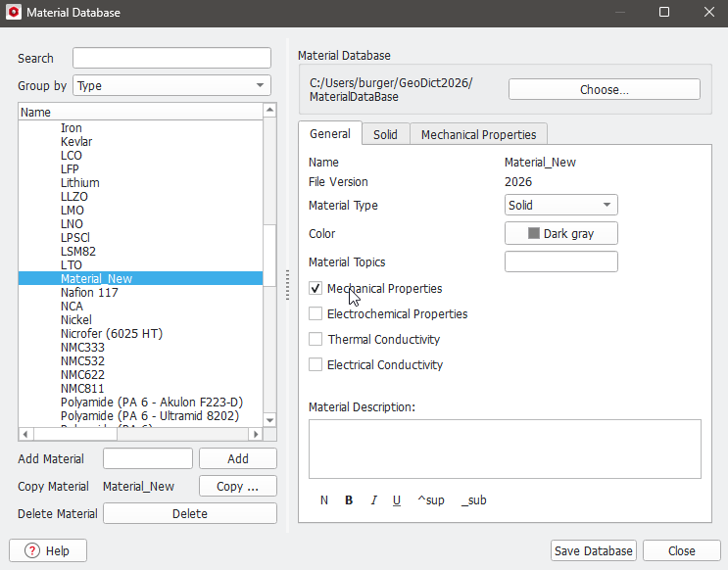The height and width of the screenshot is (570, 728).
Task: Select Polyamide (PA 6 - Akulon F223-D)
Action: click(152, 402)
